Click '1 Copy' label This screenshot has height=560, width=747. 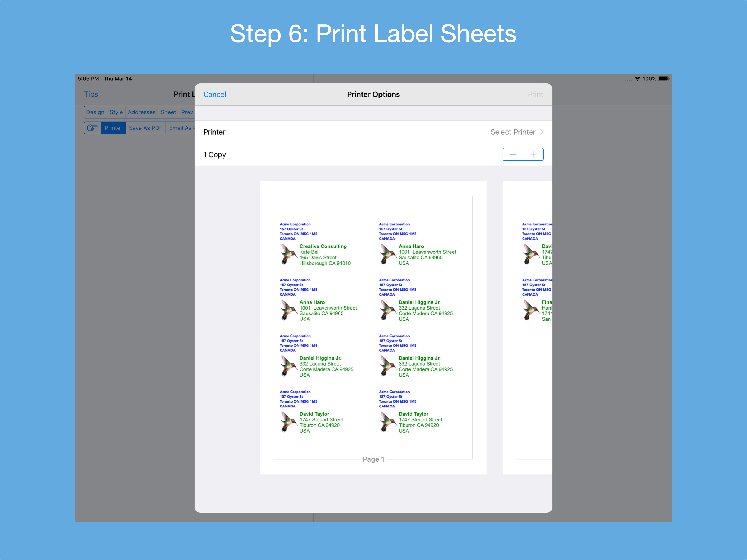coord(214,155)
